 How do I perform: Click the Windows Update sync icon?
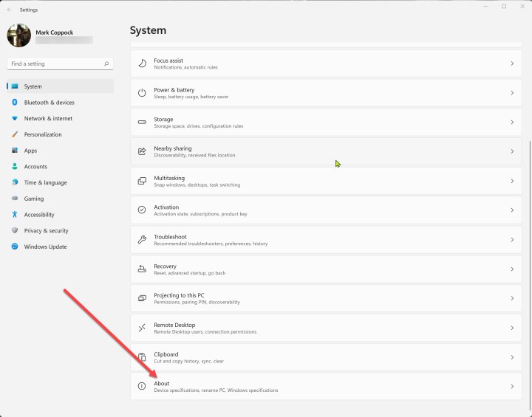[x=15, y=247]
